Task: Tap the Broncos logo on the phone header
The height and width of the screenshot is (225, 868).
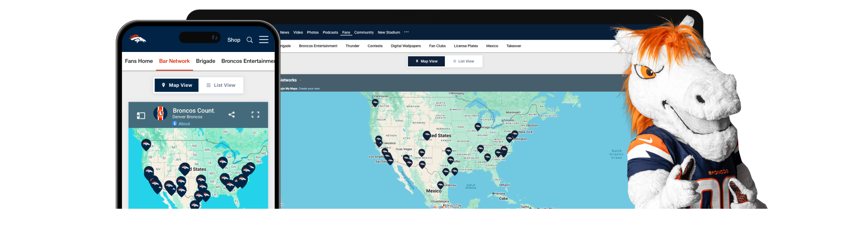Action: tap(137, 39)
